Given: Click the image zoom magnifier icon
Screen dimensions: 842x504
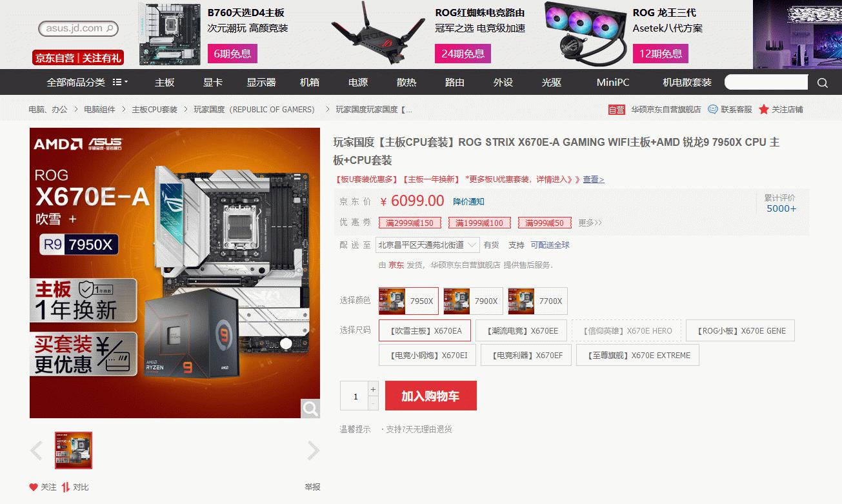Looking at the screenshot, I should (310, 408).
